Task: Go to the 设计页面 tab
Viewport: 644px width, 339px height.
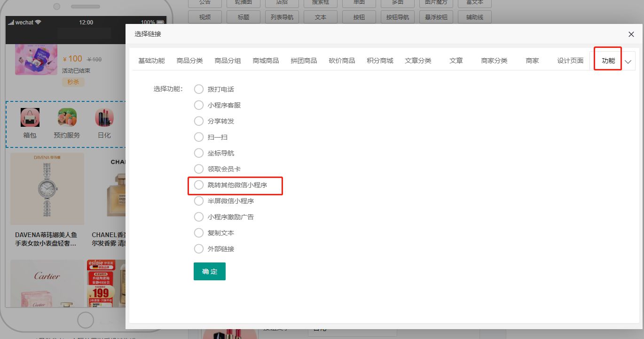Action: pyautogui.click(x=570, y=61)
